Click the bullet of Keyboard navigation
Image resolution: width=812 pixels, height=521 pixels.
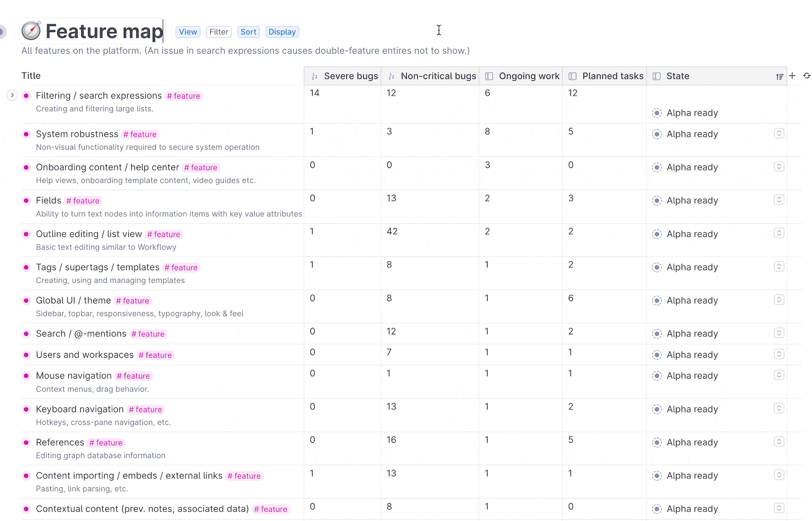[x=26, y=409]
